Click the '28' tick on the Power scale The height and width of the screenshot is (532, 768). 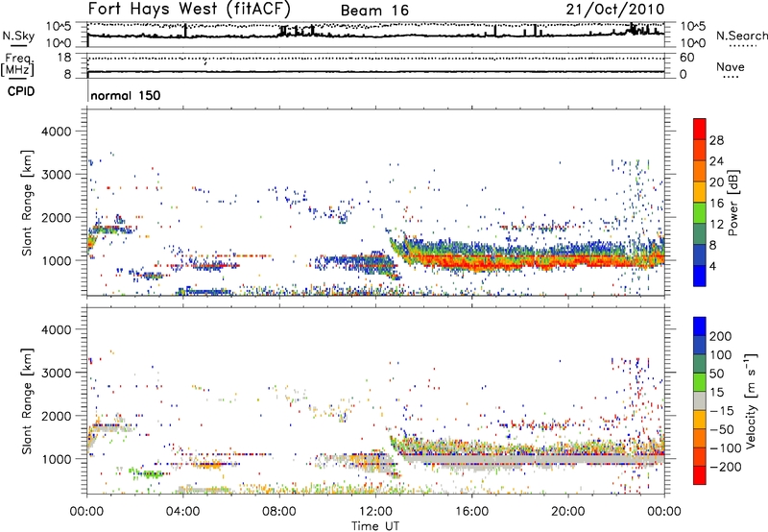[716, 140]
